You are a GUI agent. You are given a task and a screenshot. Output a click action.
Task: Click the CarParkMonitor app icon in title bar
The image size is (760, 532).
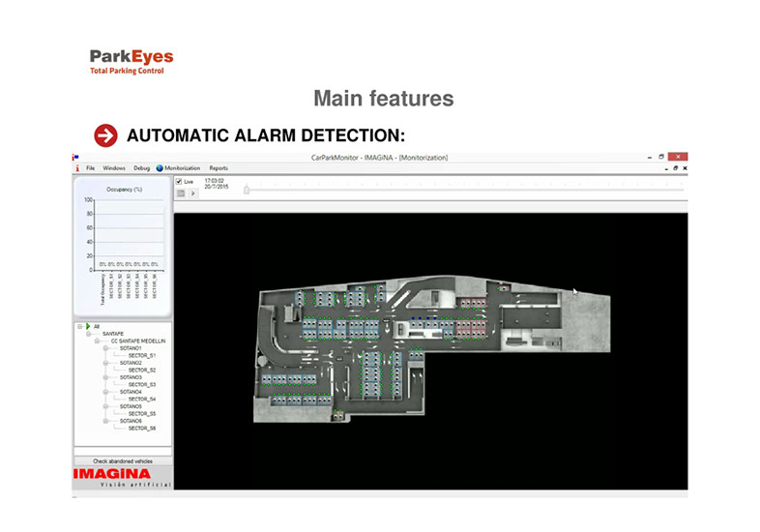click(75, 156)
